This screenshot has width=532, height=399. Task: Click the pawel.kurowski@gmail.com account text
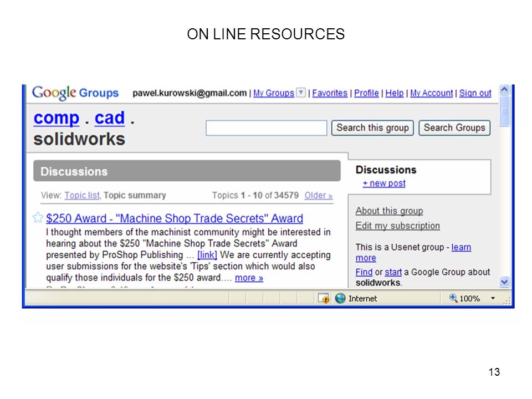(x=190, y=93)
